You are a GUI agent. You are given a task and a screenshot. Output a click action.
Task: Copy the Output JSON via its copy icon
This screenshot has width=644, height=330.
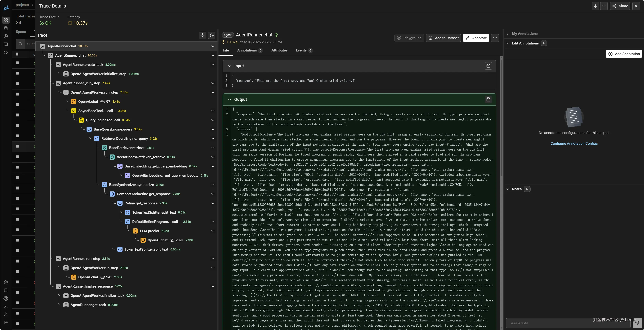point(489,99)
